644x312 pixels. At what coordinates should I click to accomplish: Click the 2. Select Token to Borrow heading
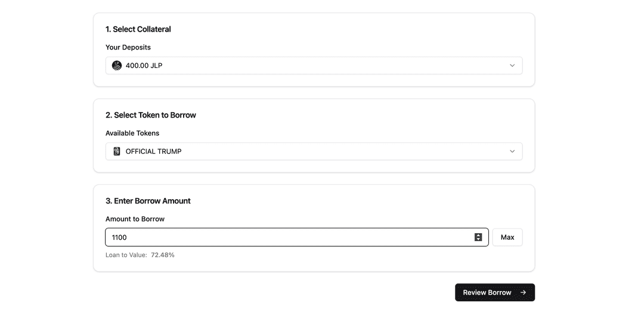pos(151,115)
